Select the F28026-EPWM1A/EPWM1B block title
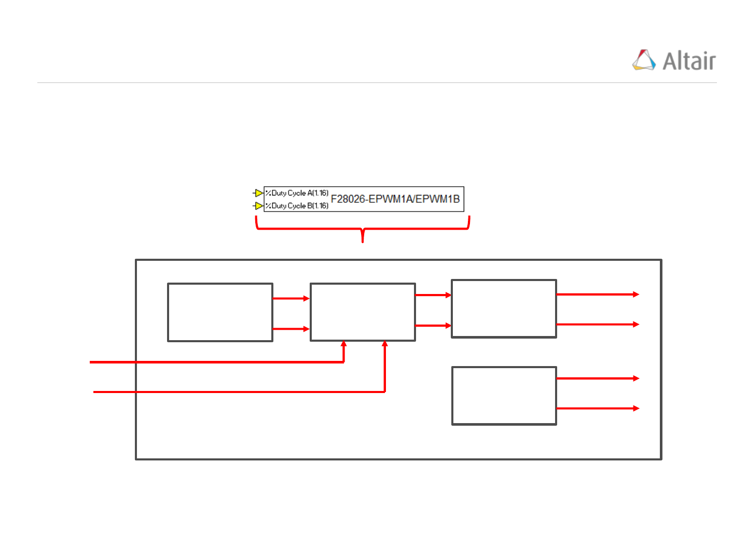This screenshot has width=747, height=560. (395, 199)
